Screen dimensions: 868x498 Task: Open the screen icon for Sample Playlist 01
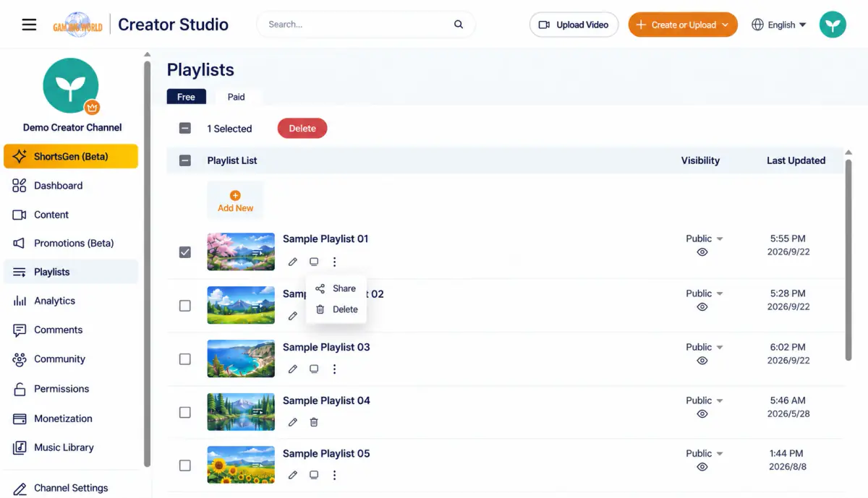tap(314, 262)
